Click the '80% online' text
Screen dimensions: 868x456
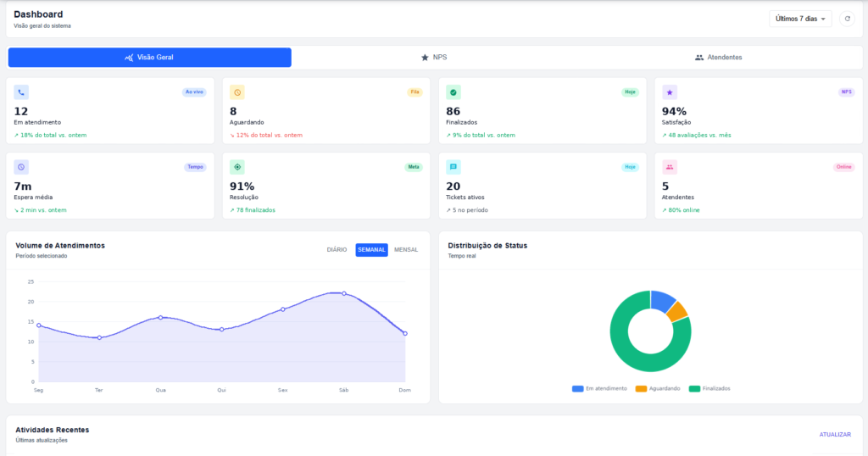pos(684,209)
